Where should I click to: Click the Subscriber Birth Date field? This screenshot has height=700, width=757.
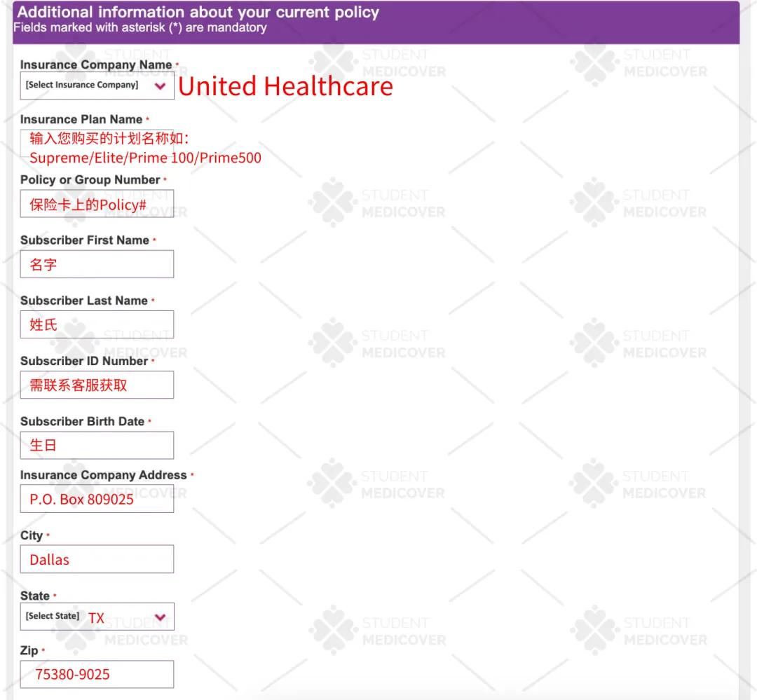97,445
